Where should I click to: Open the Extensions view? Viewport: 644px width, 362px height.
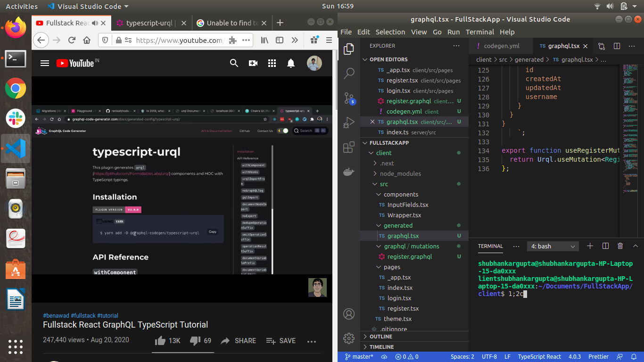click(349, 147)
